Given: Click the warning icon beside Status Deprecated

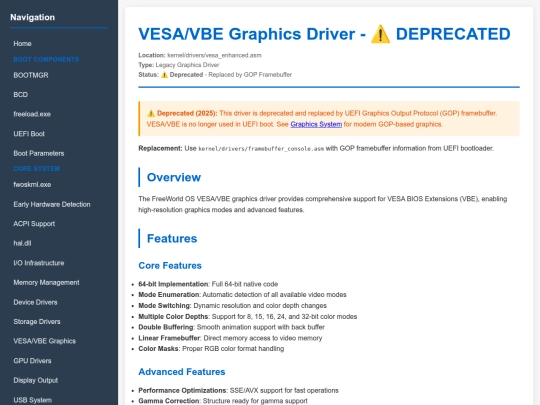Looking at the screenshot, I should click(164, 75).
